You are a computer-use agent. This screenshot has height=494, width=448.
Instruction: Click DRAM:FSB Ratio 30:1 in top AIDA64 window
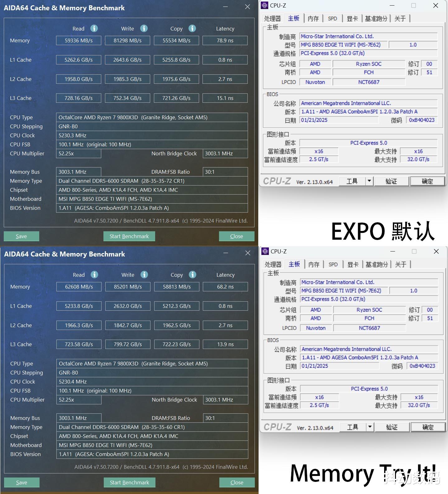(x=225, y=172)
